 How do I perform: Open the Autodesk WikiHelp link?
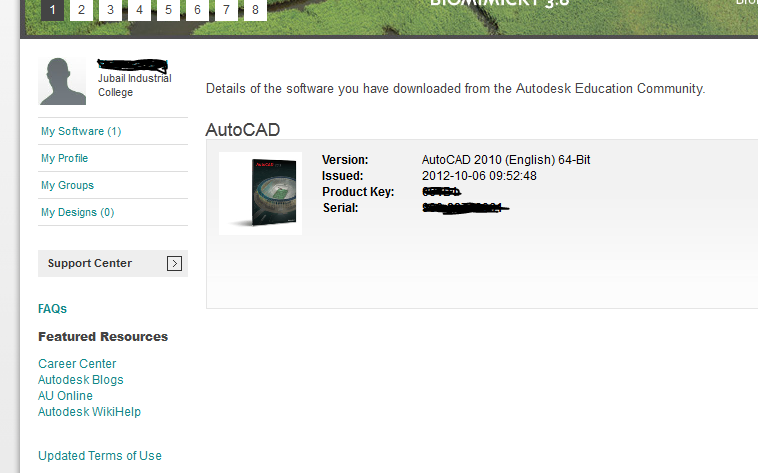89,412
